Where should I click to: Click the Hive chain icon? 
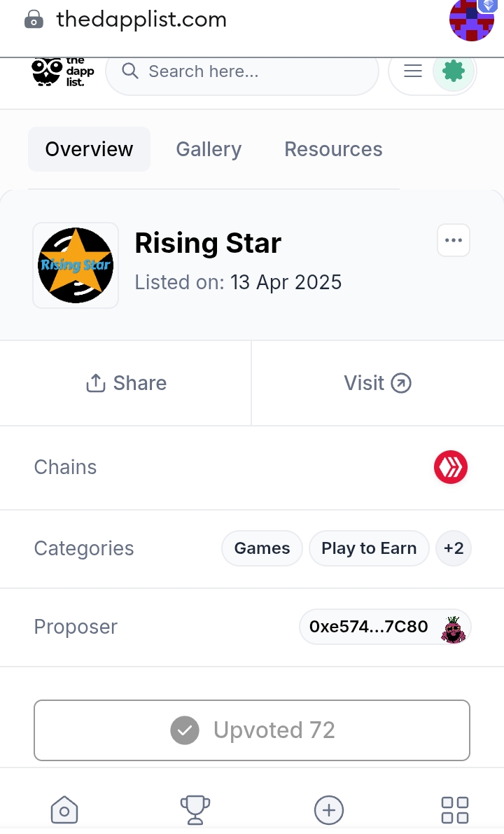point(451,467)
